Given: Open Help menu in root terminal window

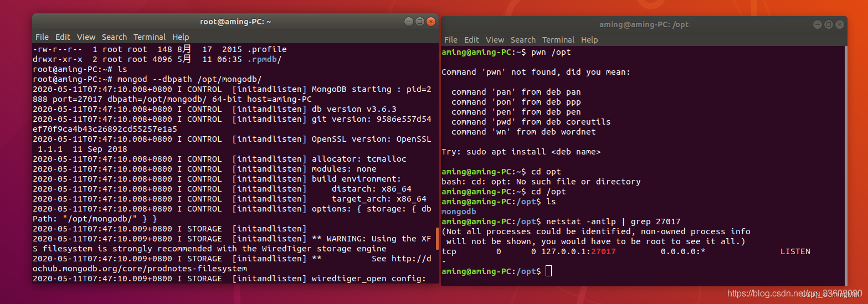Looking at the screenshot, I should (181, 37).
